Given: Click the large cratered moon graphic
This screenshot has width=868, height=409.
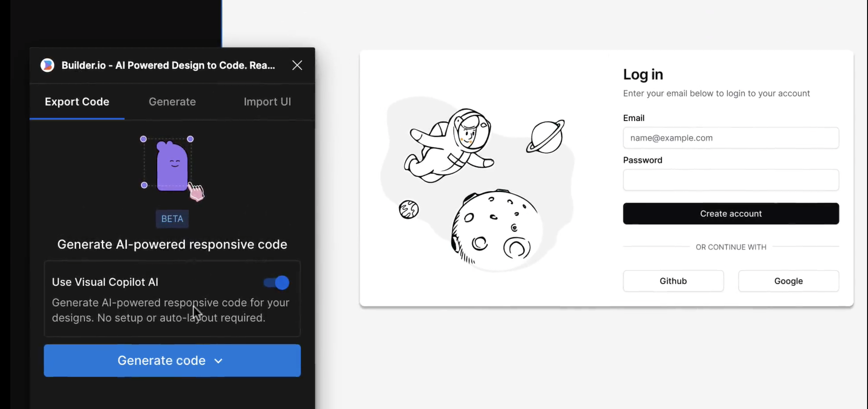Looking at the screenshot, I should tap(496, 229).
